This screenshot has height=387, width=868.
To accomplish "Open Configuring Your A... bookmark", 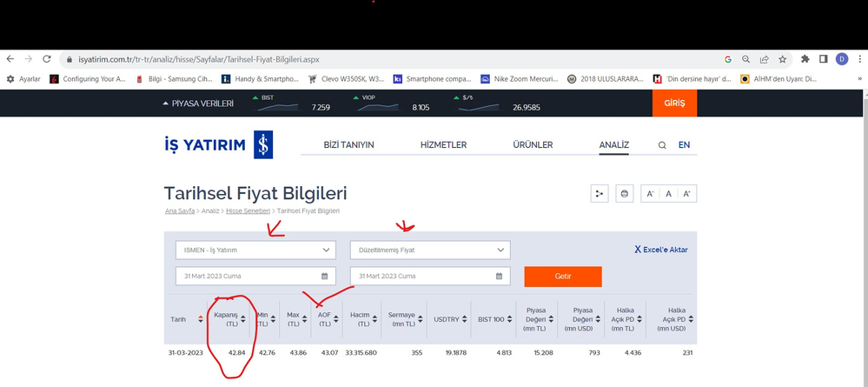I will (88, 79).
